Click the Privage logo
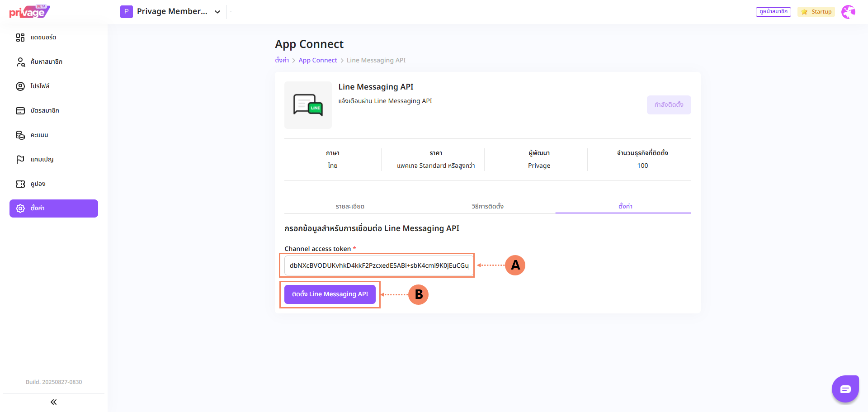868x412 pixels. 29,12
